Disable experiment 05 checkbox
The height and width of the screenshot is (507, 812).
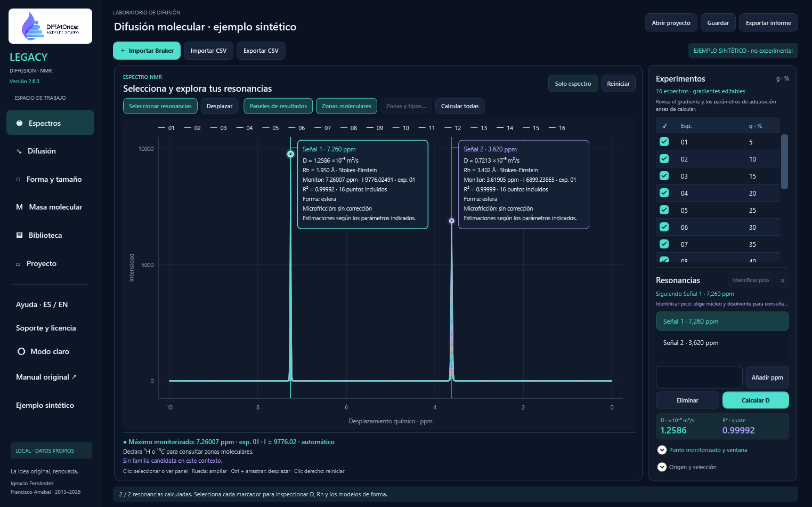(664, 210)
